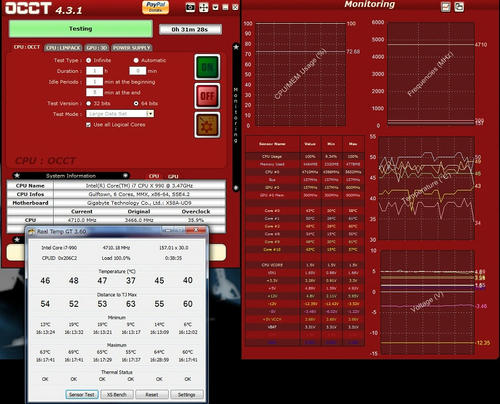Click the PayPal Donate button

(x=155, y=7)
